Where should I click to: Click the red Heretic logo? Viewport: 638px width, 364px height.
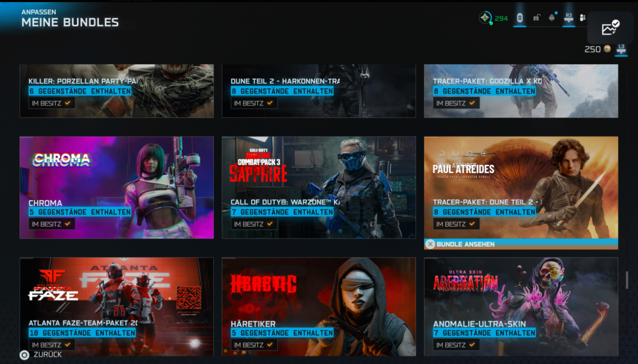point(263,284)
